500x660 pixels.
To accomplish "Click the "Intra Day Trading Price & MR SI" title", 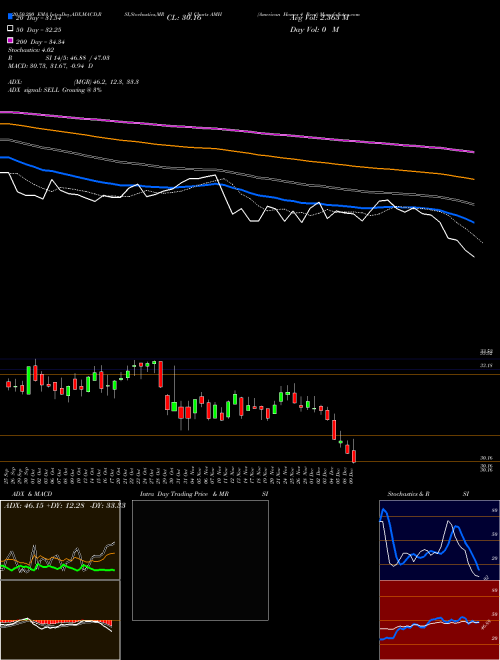I will pyautogui.click(x=204, y=494).
